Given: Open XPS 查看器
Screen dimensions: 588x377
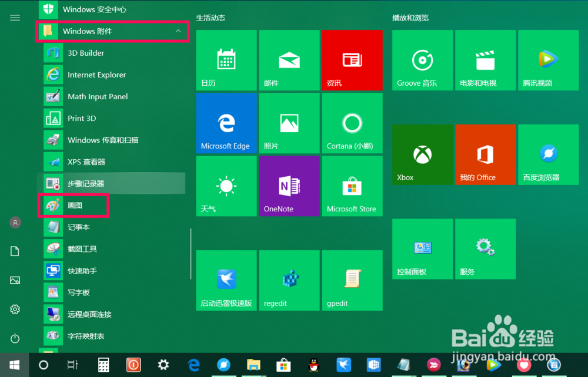Looking at the screenshot, I should click(112, 161).
